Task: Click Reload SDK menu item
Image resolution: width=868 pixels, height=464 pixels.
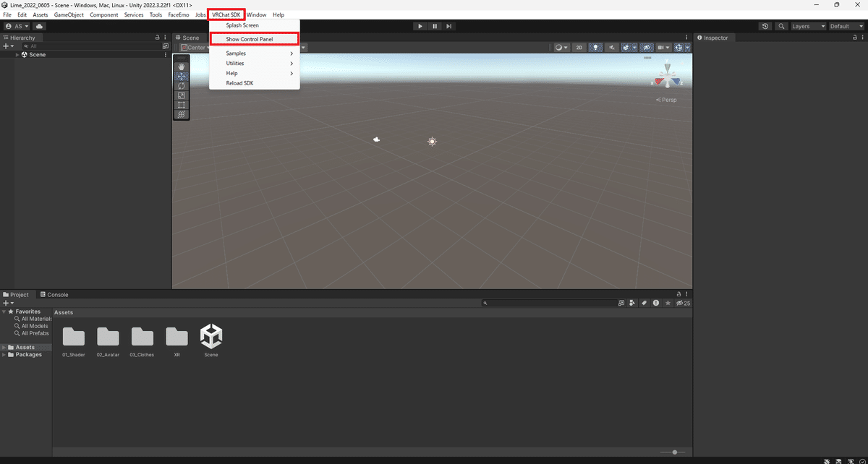Action: pos(255,83)
